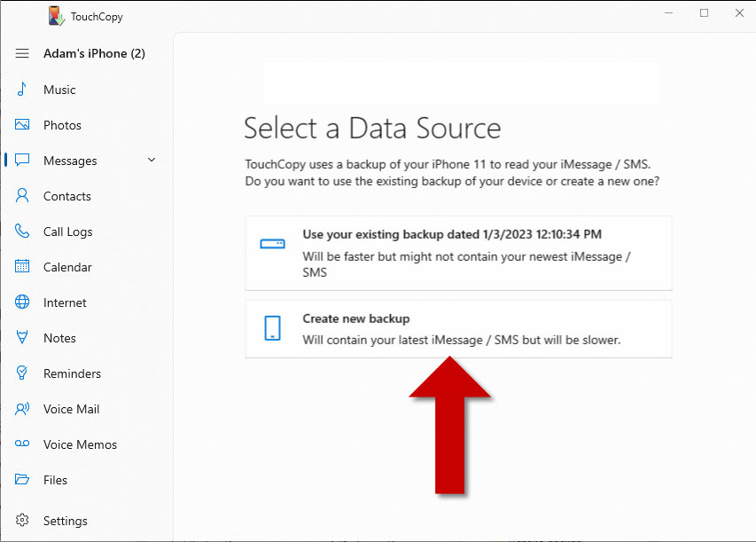Click the Select a Data Source heading
Viewport: 756px width, 542px height.
372,129
